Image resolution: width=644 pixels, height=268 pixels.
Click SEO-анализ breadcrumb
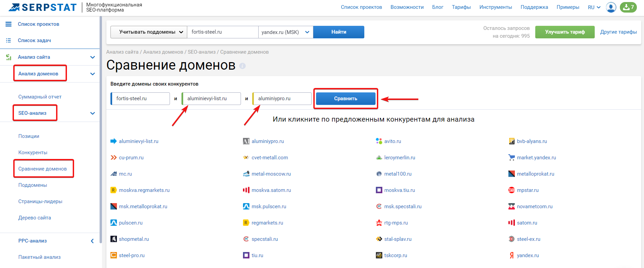click(202, 52)
